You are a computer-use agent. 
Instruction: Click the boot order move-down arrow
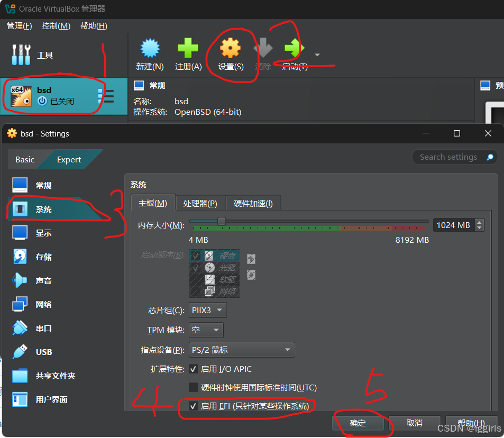(x=251, y=275)
